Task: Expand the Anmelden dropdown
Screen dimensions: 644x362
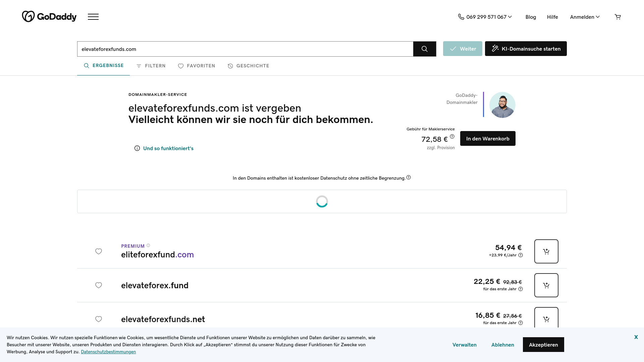Action: (x=585, y=17)
